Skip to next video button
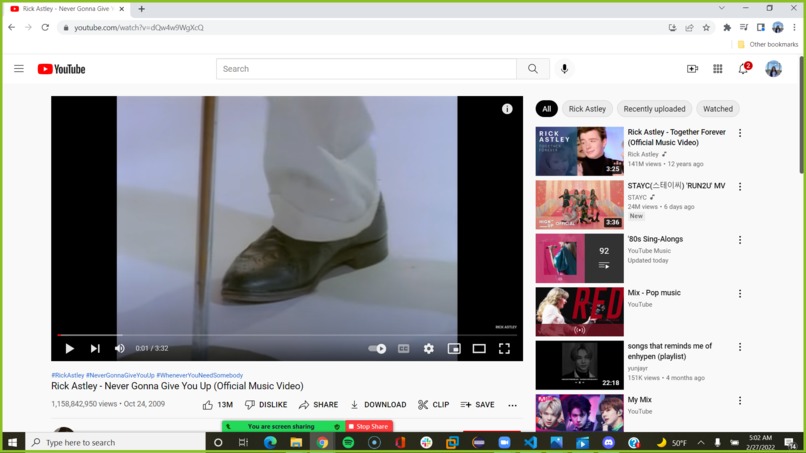This screenshot has height=453, width=806. (x=95, y=349)
